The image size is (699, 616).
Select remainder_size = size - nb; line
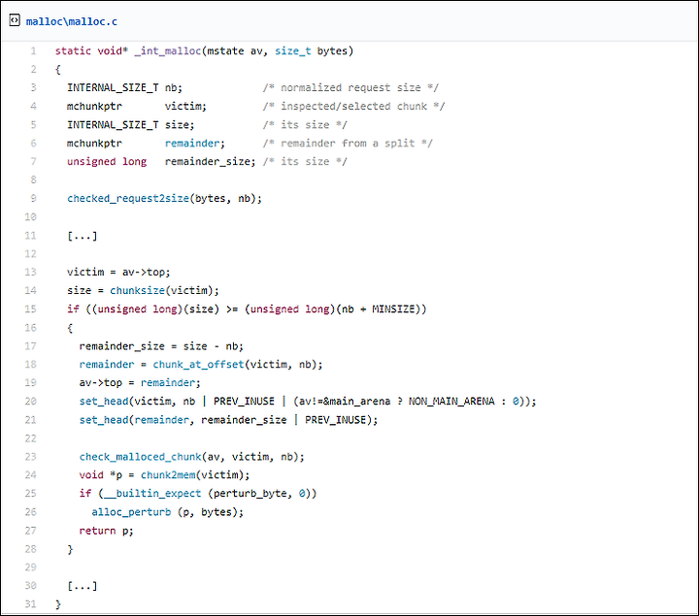click(161, 346)
